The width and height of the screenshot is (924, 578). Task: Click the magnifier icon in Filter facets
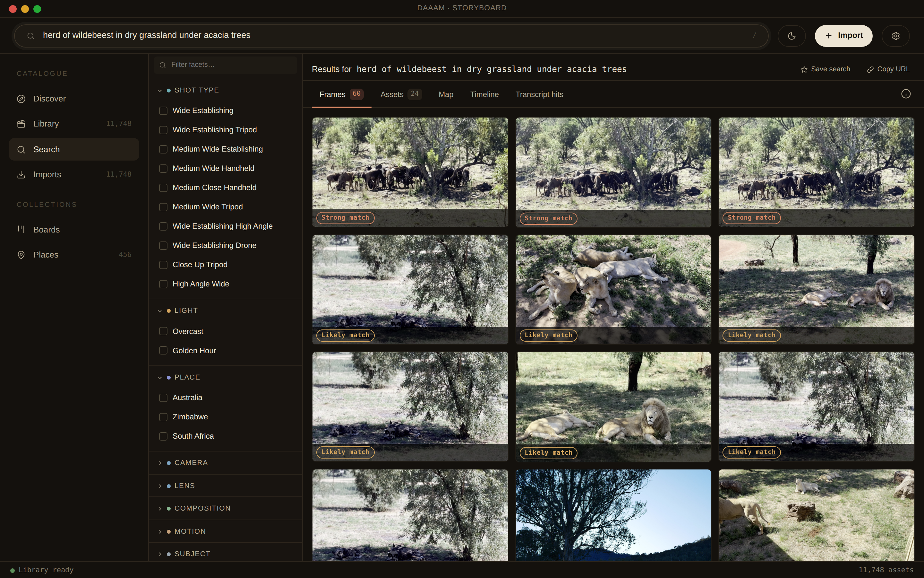click(163, 65)
